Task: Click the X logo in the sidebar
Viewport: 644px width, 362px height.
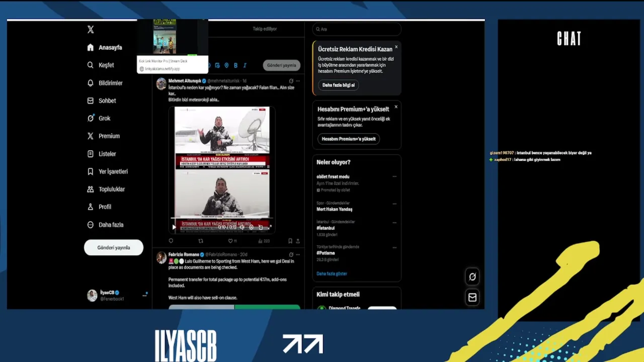Action: (91, 30)
